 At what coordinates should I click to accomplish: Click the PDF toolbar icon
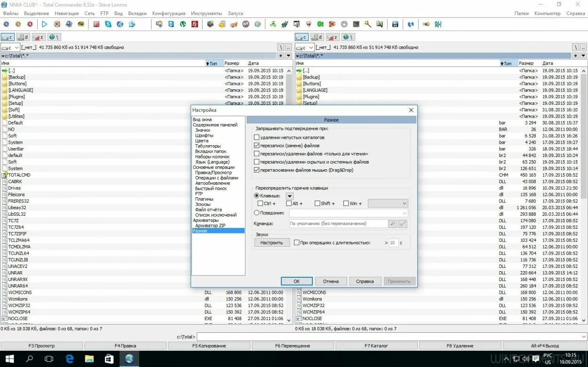pyautogui.click(x=81, y=24)
